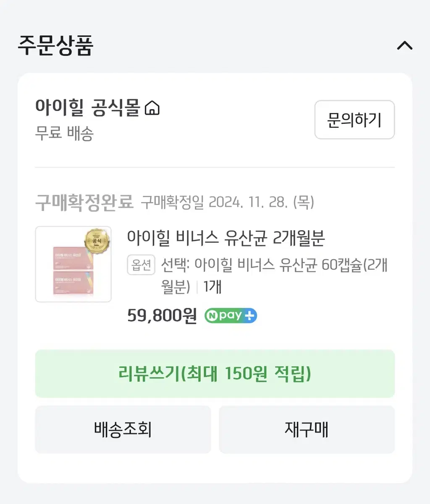Image resolution: width=430 pixels, height=504 pixels.
Task: Tap the 구매확정완료 status label
Action: 84,202
